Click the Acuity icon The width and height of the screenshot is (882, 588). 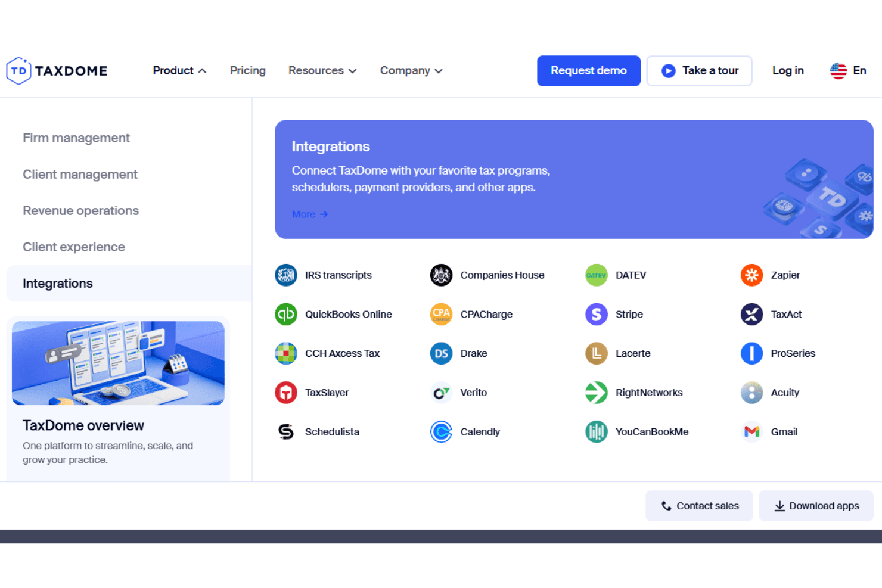[x=752, y=393]
